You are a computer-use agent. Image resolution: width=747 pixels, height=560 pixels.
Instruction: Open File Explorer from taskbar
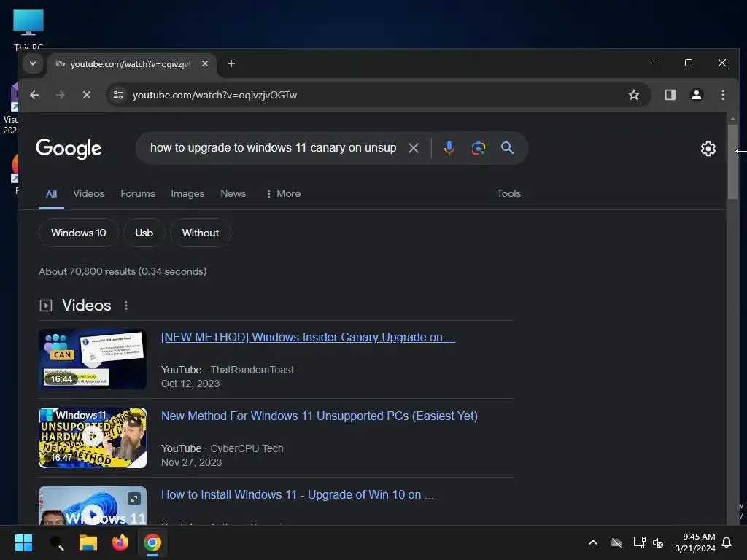point(88,542)
